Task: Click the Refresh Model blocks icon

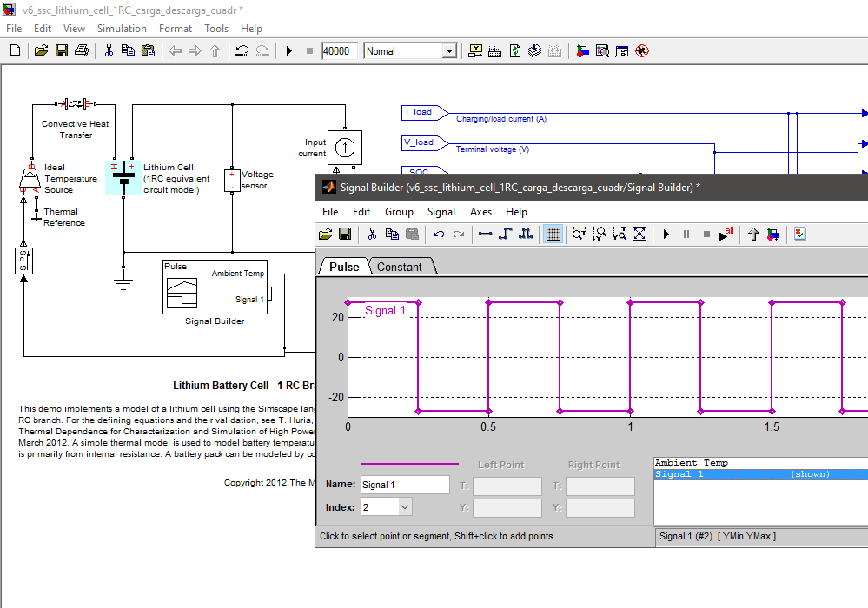Action: (515, 51)
